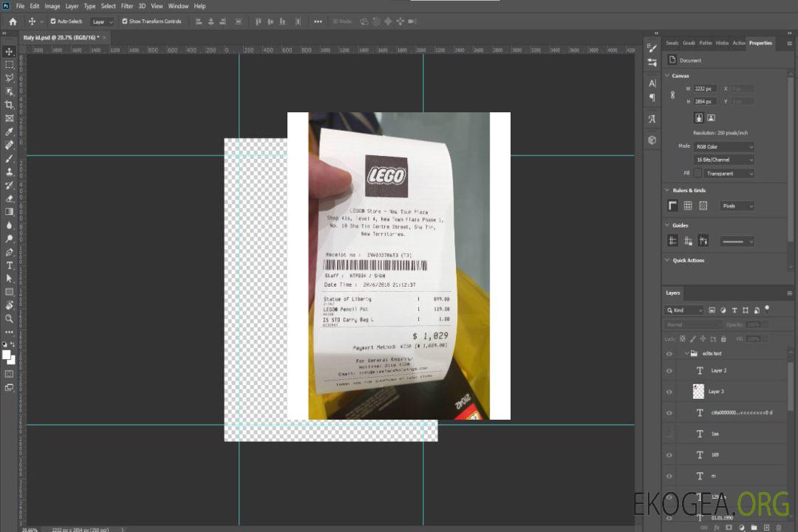Open the layer filter Kind dropdown
This screenshot has width=798, height=532.
point(684,310)
